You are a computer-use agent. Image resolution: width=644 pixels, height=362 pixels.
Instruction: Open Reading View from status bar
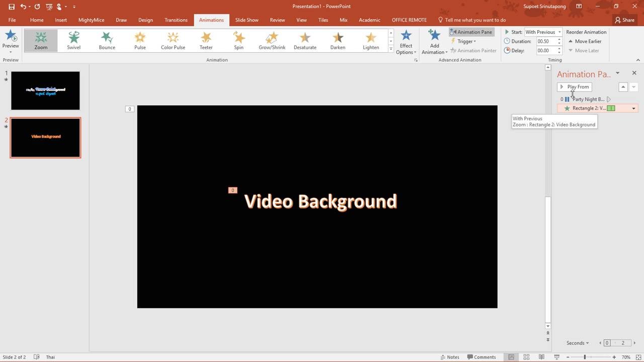tap(541, 357)
